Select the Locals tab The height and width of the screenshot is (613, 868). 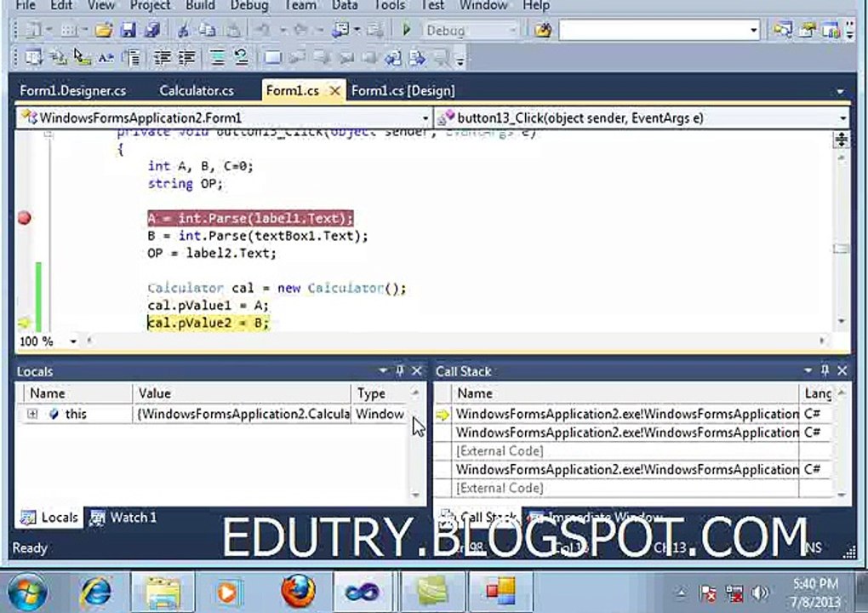click(49, 517)
